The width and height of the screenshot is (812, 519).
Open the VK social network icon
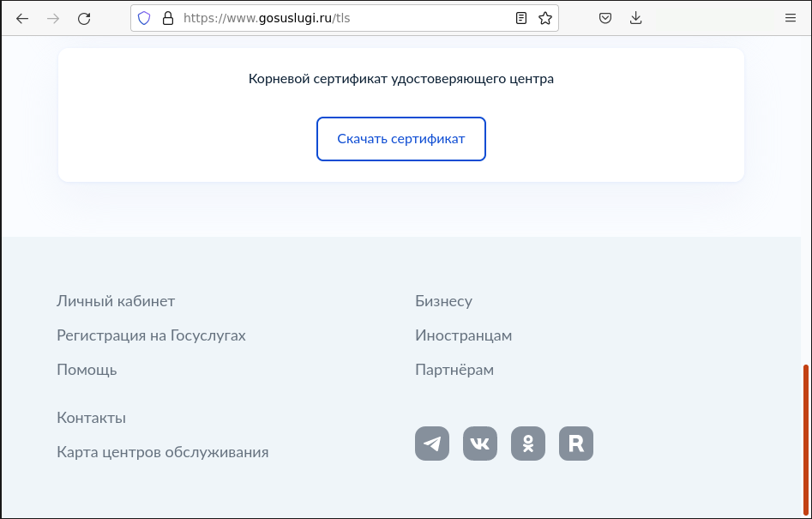pyautogui.click(x=480, y=444)
